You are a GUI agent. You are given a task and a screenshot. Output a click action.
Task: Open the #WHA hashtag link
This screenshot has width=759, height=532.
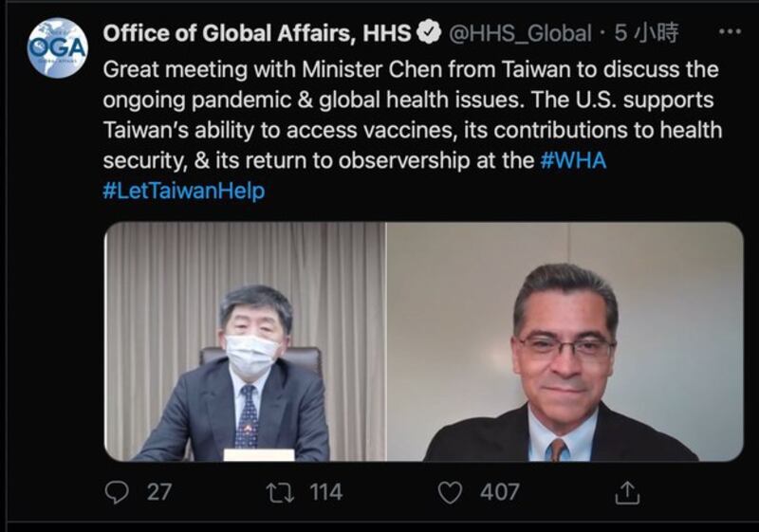click(573, 160)
